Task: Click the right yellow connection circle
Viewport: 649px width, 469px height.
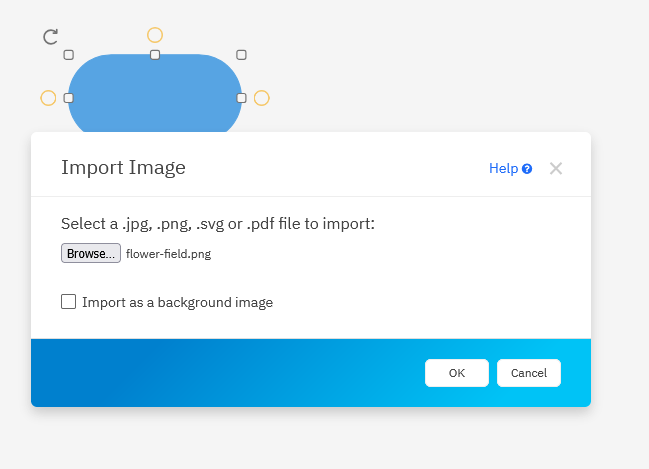Action: click(x=261, y=98)
